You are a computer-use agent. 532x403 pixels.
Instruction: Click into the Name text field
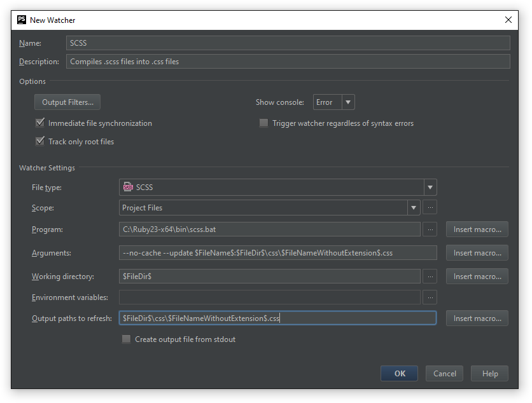288,43
